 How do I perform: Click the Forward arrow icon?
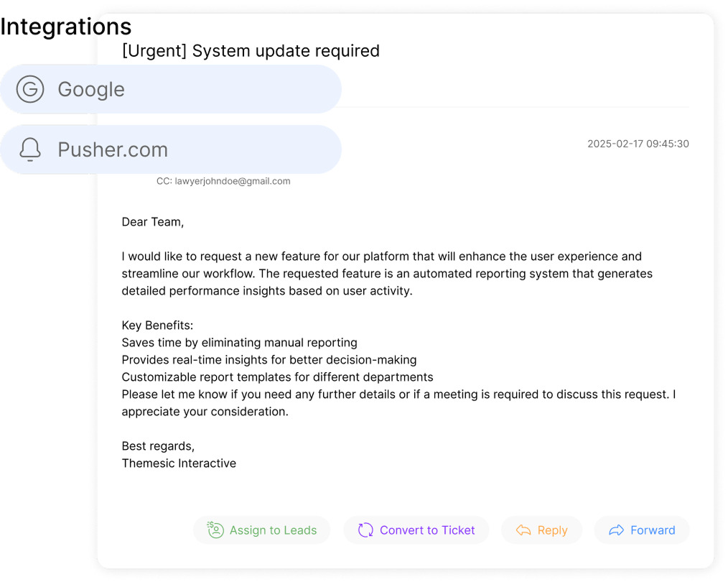point(616,530)
